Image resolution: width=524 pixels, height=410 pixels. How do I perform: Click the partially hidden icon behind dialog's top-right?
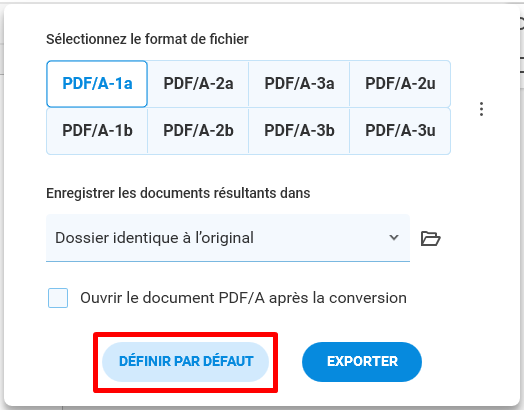click(521, 23)
